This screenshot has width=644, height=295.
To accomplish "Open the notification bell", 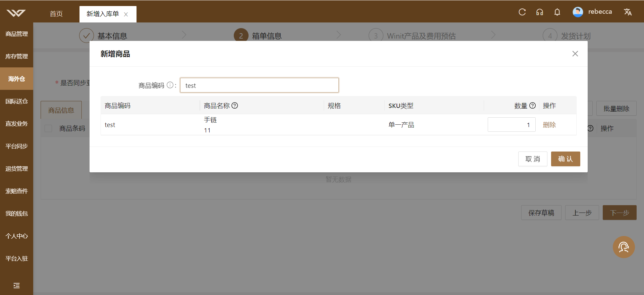I will pos(557,12).
